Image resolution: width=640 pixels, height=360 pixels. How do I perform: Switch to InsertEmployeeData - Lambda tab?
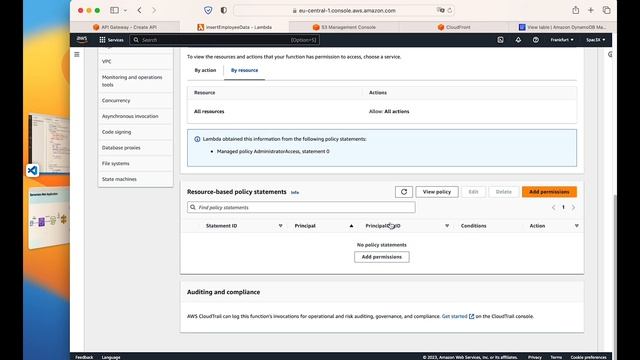click(234, 27)
